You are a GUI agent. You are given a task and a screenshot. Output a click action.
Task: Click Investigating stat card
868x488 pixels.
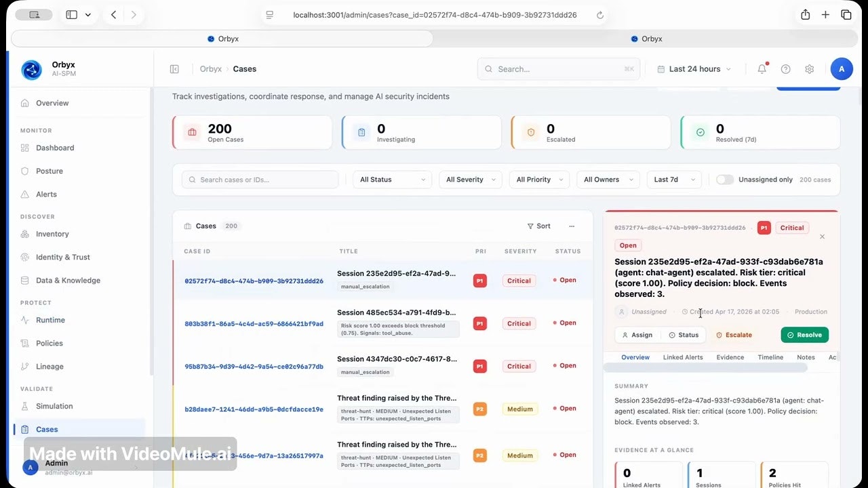(422, 132)
